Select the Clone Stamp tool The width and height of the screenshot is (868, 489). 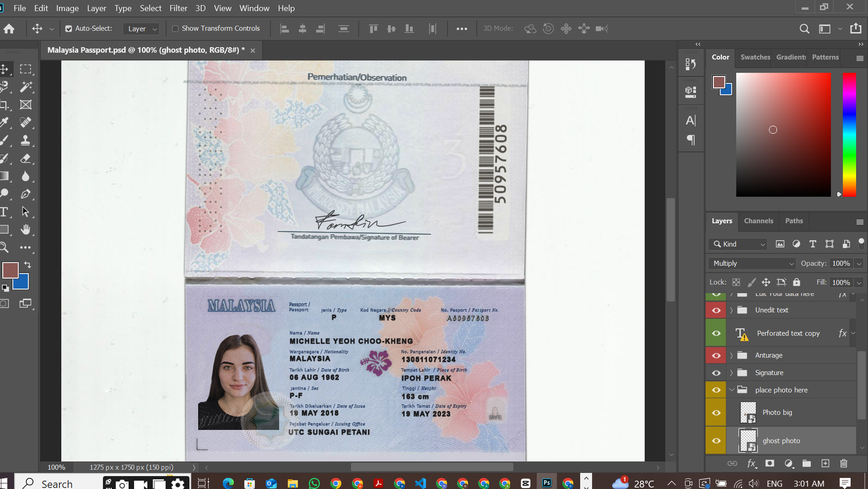(x=25, y=140)
